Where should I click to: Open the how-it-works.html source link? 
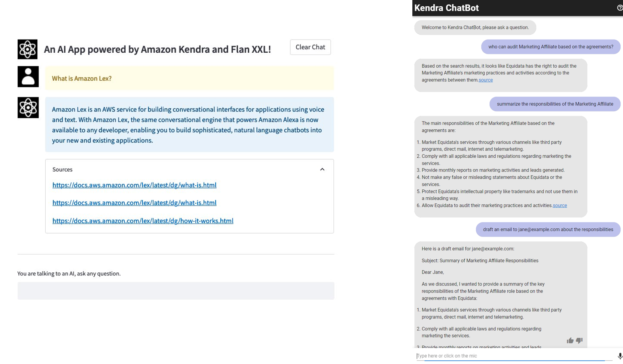(x=143, y=221)
